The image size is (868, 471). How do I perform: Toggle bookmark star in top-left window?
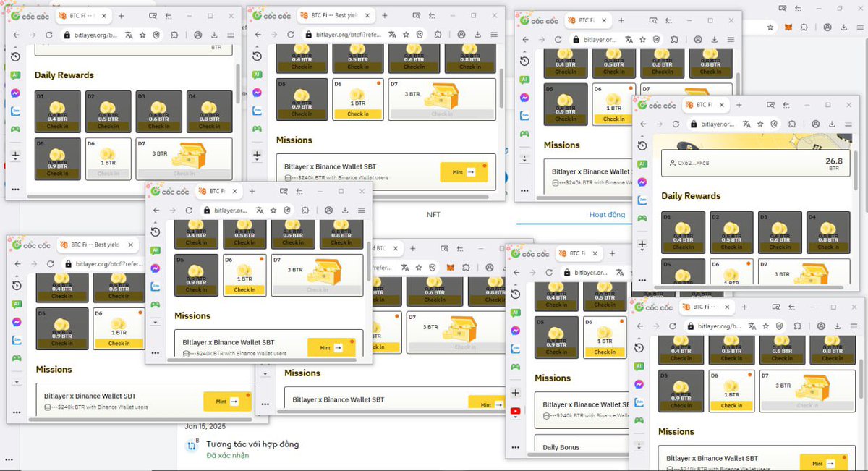(142, 35)
